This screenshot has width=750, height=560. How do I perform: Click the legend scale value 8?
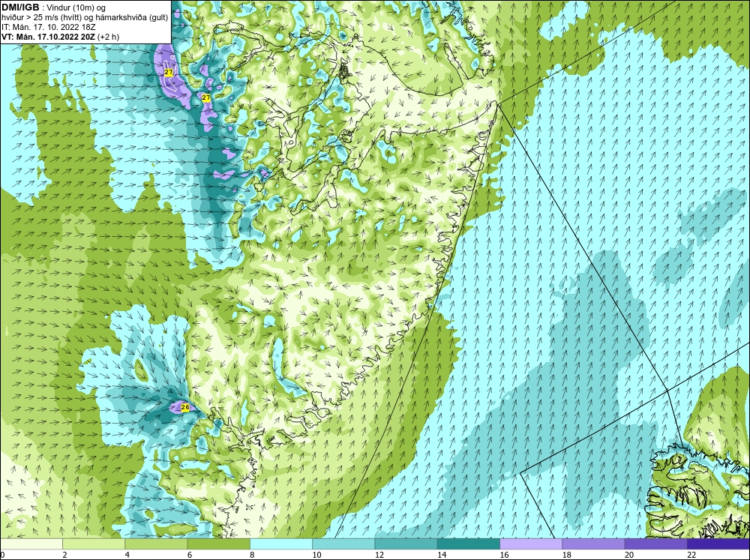click(x=252, y=555)
